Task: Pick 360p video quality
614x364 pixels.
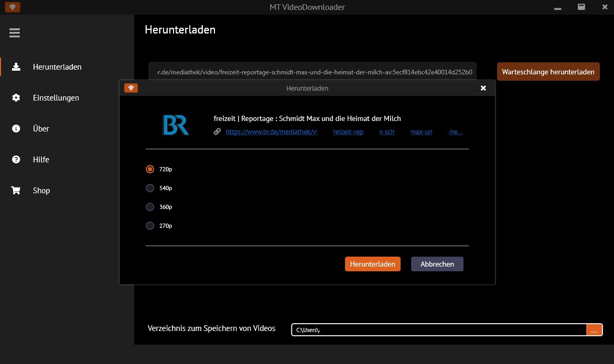Action: [150, 207]
